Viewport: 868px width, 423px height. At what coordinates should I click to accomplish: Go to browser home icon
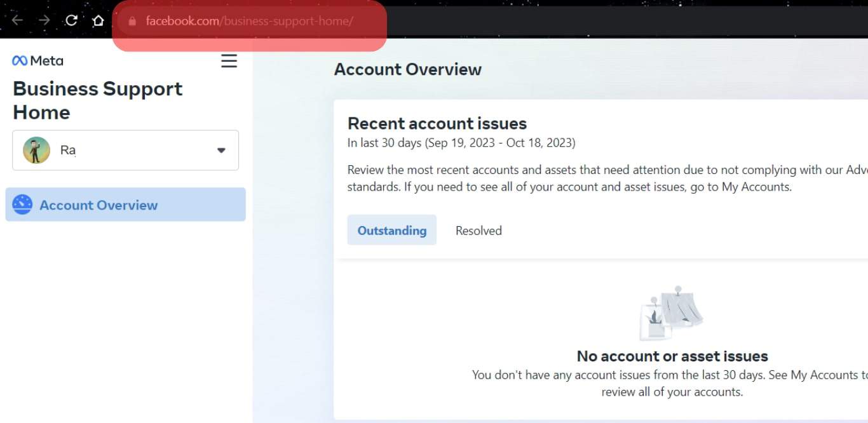98,20
